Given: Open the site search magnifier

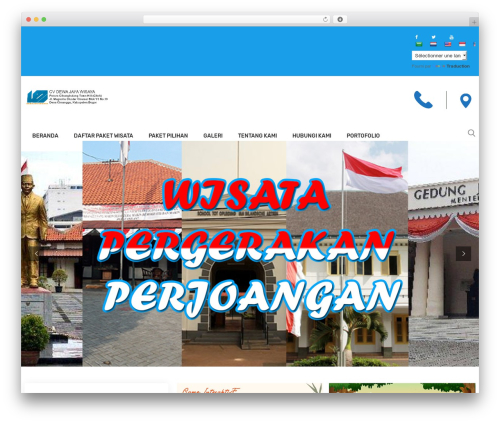Looking at the screenshot, I should [x=471, y=133].
